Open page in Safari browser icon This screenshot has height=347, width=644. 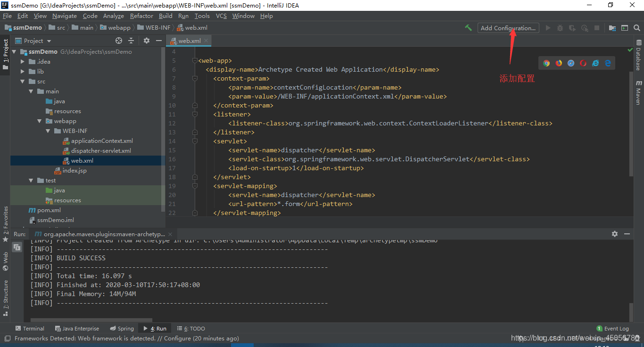[x=571, y=63]
